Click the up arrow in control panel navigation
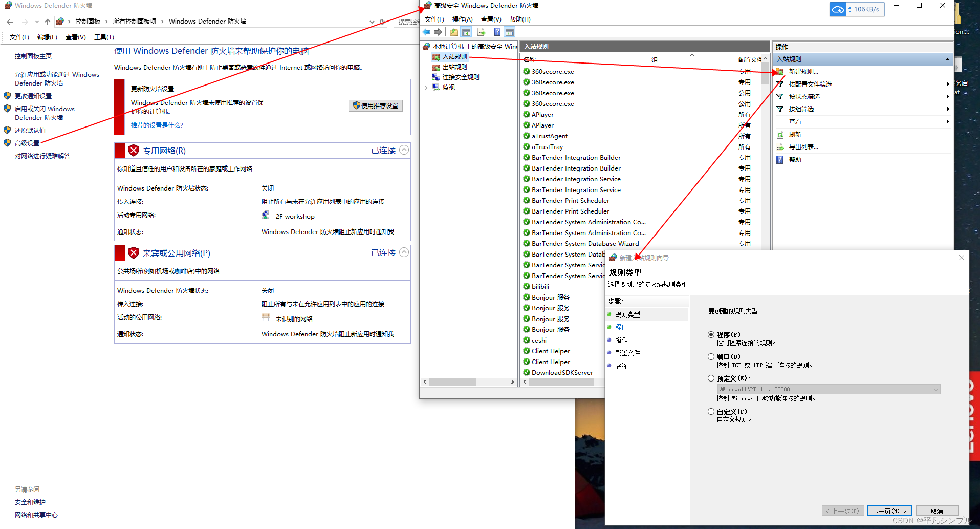This screenshot has height=529, width=980. pyautogui.click(x=48, y=22)
